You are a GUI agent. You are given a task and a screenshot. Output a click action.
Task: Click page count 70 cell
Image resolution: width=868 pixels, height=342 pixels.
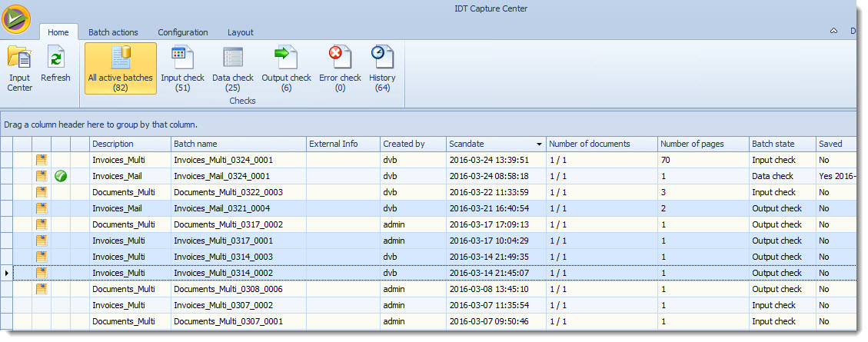tap(703, 160)
